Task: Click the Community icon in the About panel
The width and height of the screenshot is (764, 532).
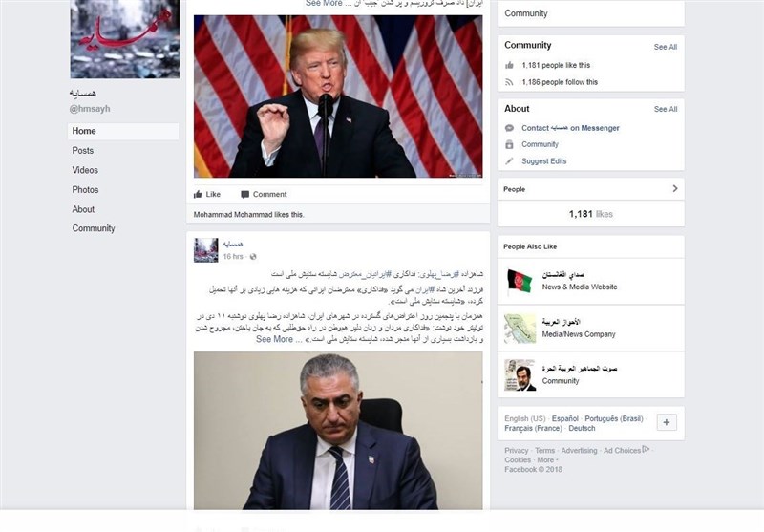Action: point(509,144)
